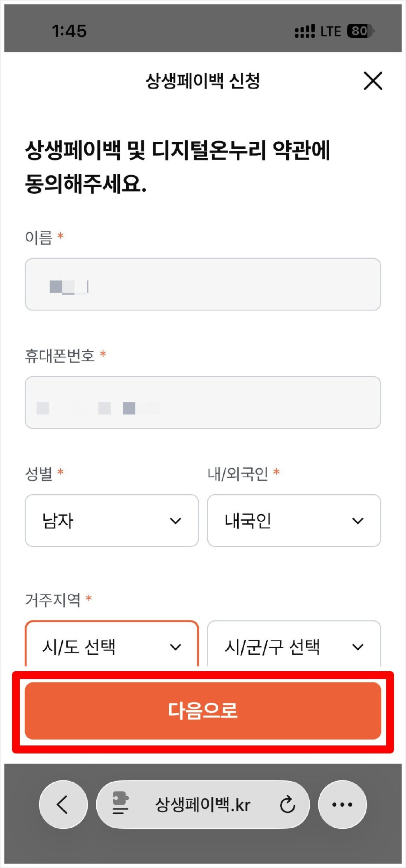Viewport: 406px width, 868px height.
Task: Click the chevron in 시/군/구 선택 box
Action: pyautogui.click(x=357, y=647)
